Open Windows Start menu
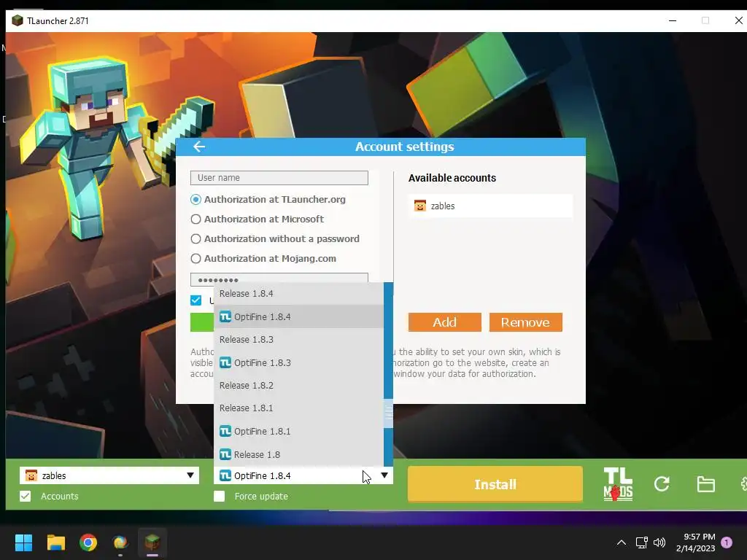The image size is (747, 560). (23, 542)
